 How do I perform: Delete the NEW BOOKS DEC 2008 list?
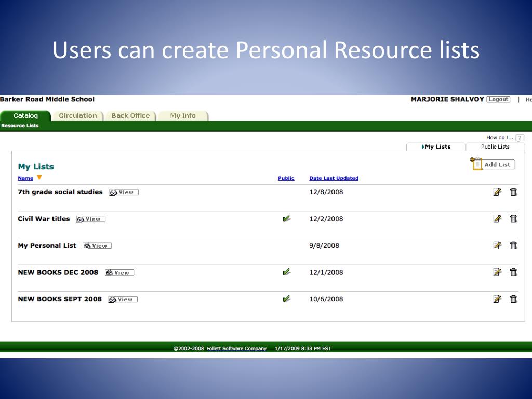pyautogui.click(x=513, y=272)
